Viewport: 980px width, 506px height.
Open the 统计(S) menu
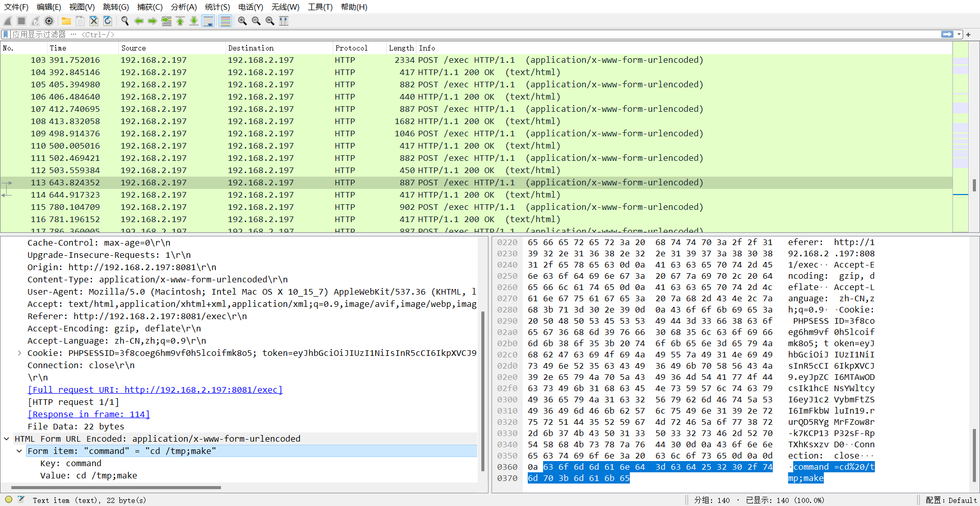217,7
